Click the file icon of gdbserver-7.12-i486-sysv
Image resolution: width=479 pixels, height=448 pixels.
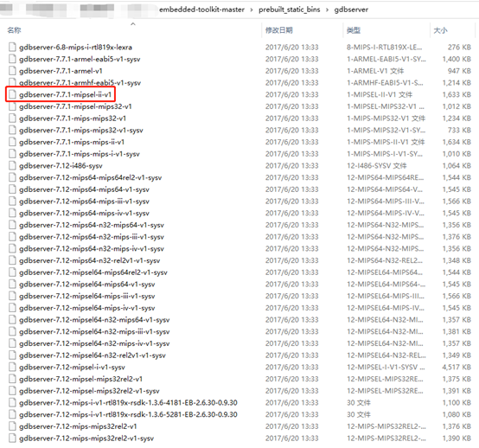(x=12, y=166)
